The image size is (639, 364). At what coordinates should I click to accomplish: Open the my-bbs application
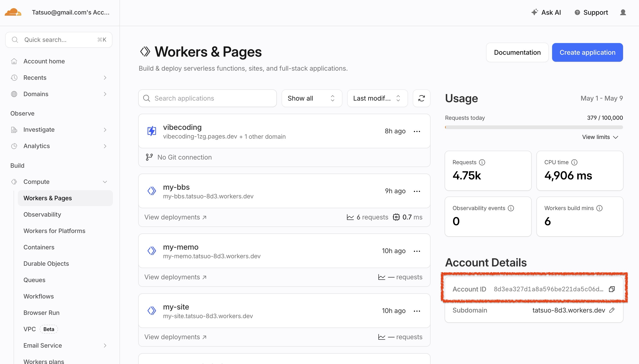point(176,187)
